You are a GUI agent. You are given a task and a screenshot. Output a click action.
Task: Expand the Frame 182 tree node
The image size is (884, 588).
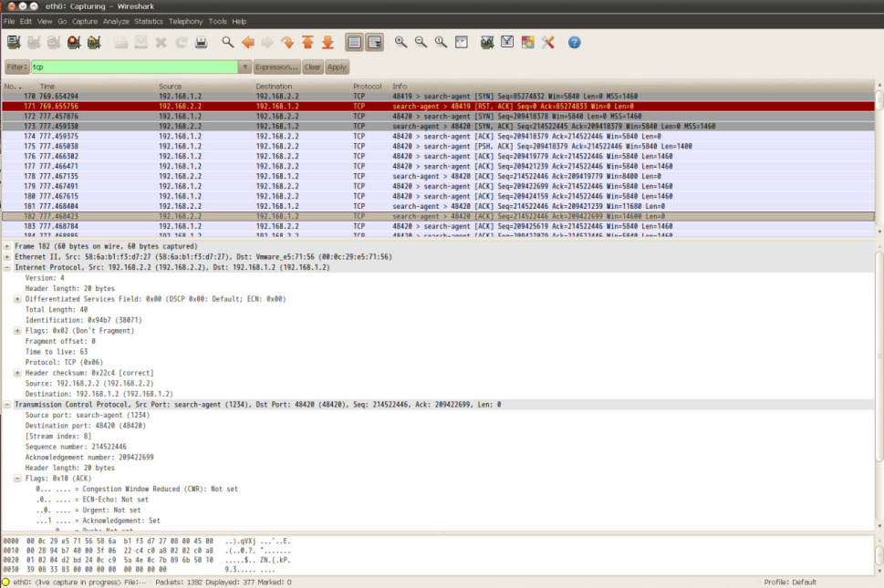click(x=7, y=246)
